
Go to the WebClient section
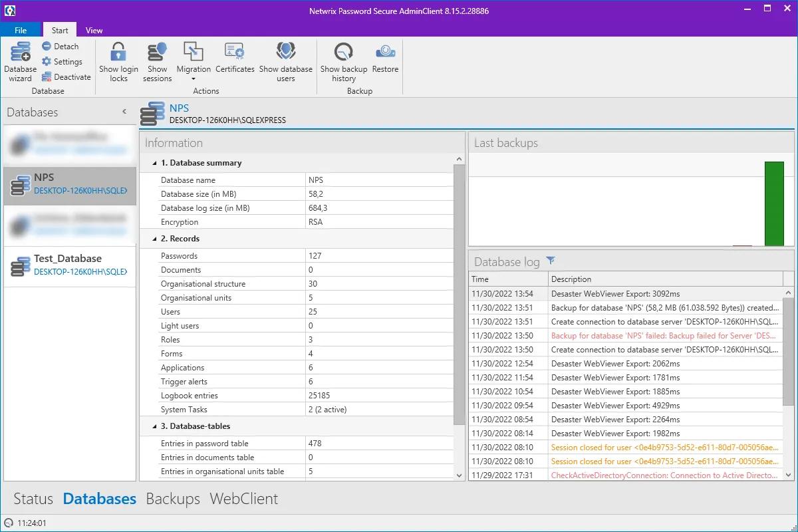pos(244,499)
